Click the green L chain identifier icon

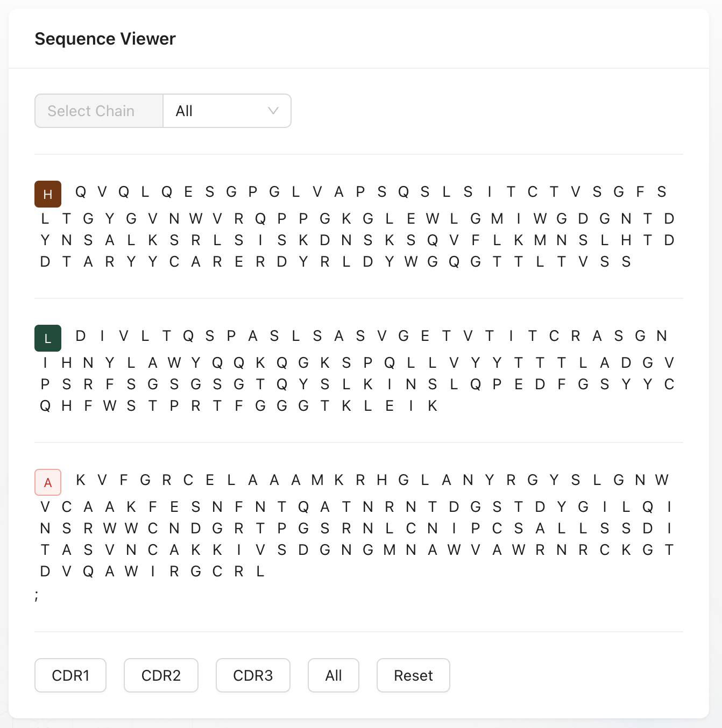[48, 338]
